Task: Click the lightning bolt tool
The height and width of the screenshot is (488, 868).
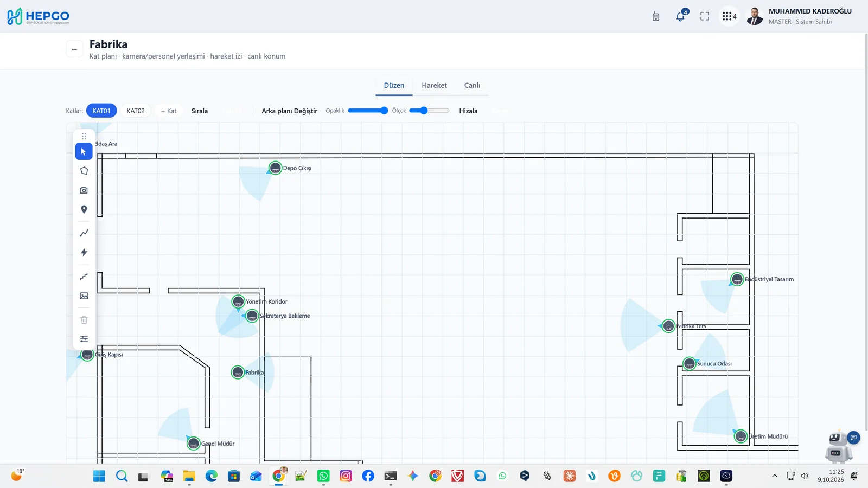Action: (84, 252)
